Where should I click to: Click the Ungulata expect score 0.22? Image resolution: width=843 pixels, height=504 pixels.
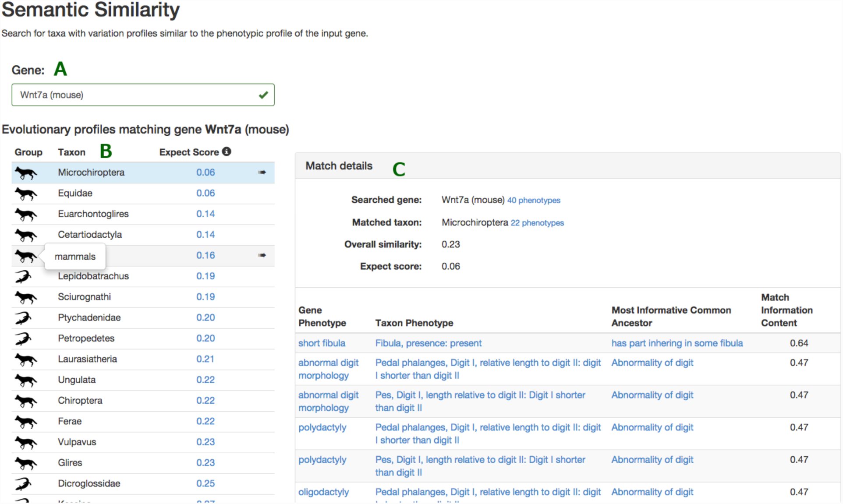(x=205, y=380)
